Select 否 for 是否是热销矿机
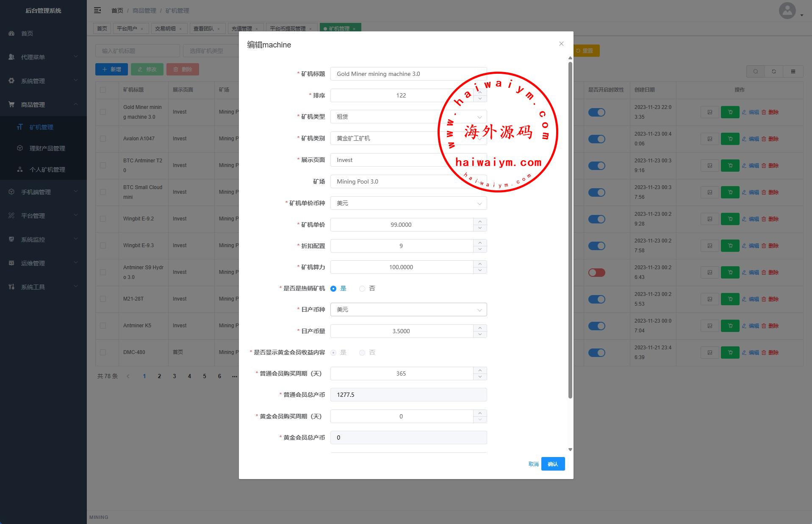This screenshot has height=524, width=812. (362, 289)
